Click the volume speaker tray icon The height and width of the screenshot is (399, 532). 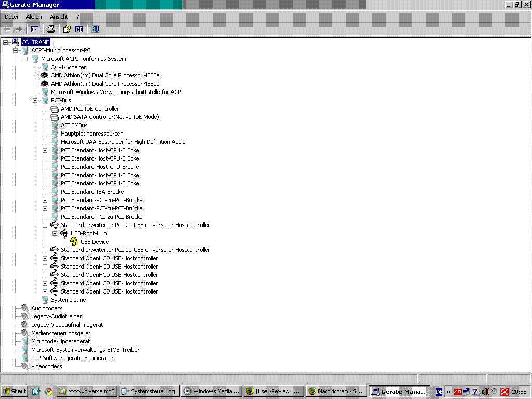pyautogui.click(x=485, y=392)
